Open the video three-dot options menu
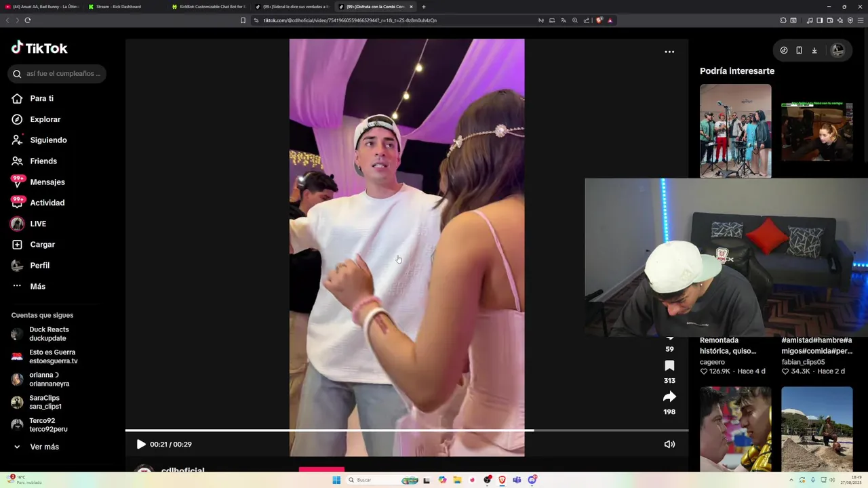868x488 pixels. tap(669, 52)
